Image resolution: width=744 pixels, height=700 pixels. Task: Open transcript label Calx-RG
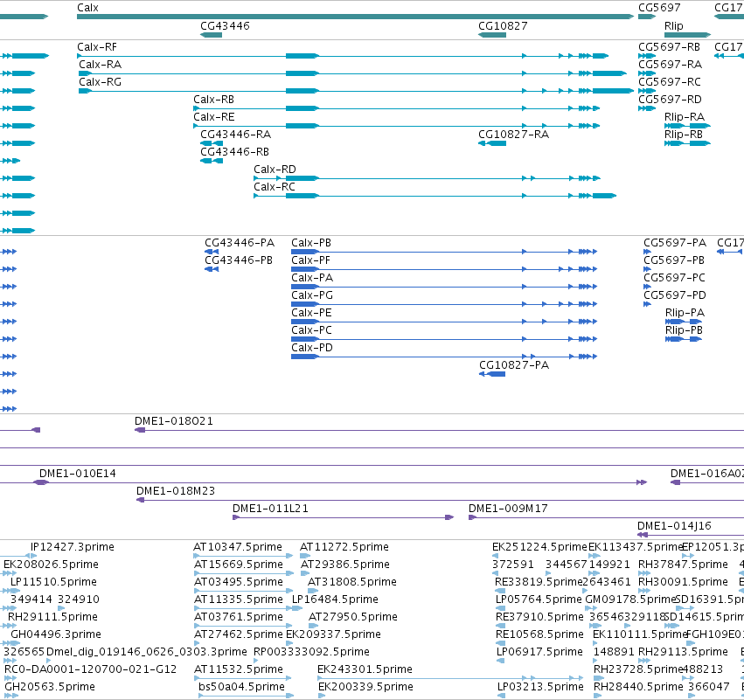pyautogui.click(x=101, y=82)
